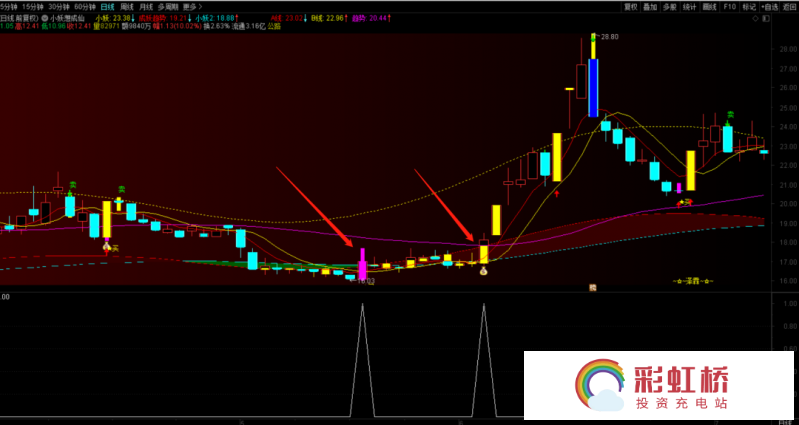Screen dimensions: 799x425
Task: Click the 趋势 20.44 indicator value
Action: 372,18
